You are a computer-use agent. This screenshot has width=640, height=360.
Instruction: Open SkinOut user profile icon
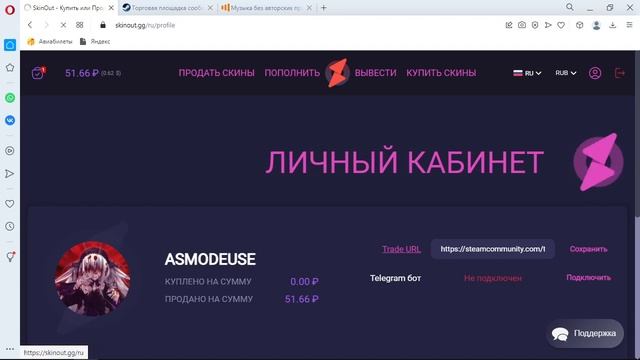pos(595,73)
